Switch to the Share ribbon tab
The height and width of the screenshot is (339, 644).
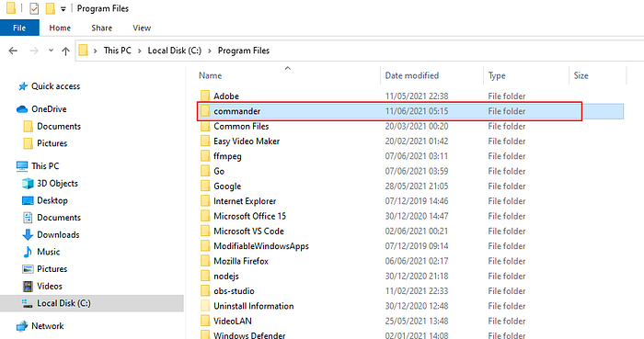(x=101, y=28)
